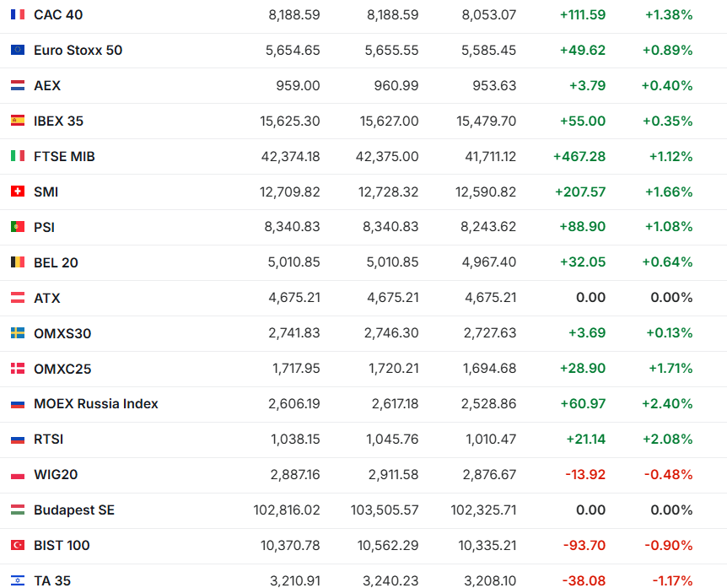Click the EU flag next to Euro Stoxx 50

tap(18, 50)
